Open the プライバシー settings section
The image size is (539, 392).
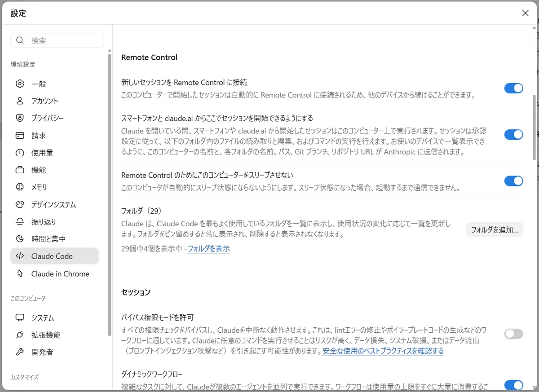54,118
